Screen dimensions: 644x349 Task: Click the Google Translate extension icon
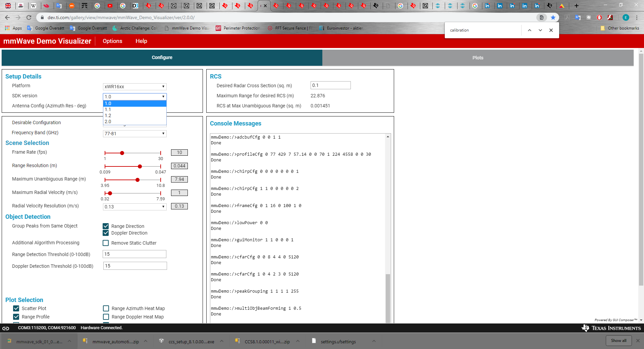(x=578, y=17)
